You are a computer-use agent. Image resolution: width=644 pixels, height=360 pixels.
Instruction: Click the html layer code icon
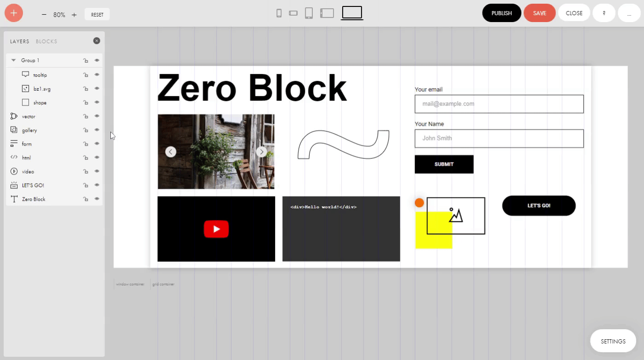[x=14, y=157]
